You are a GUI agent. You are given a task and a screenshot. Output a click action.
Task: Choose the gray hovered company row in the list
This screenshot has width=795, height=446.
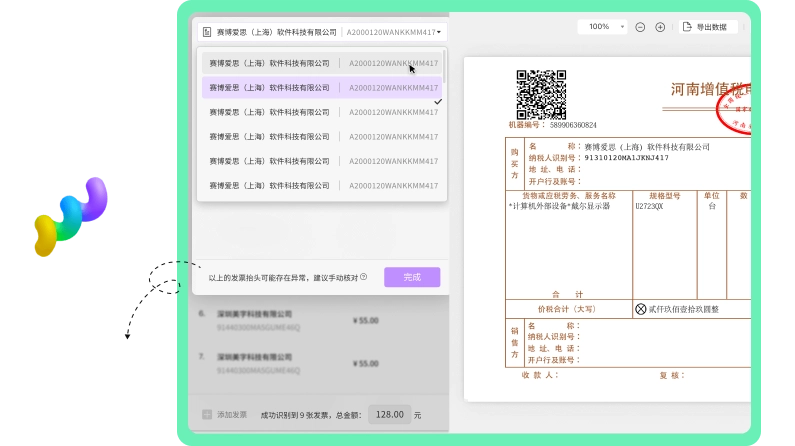(322, 63)
